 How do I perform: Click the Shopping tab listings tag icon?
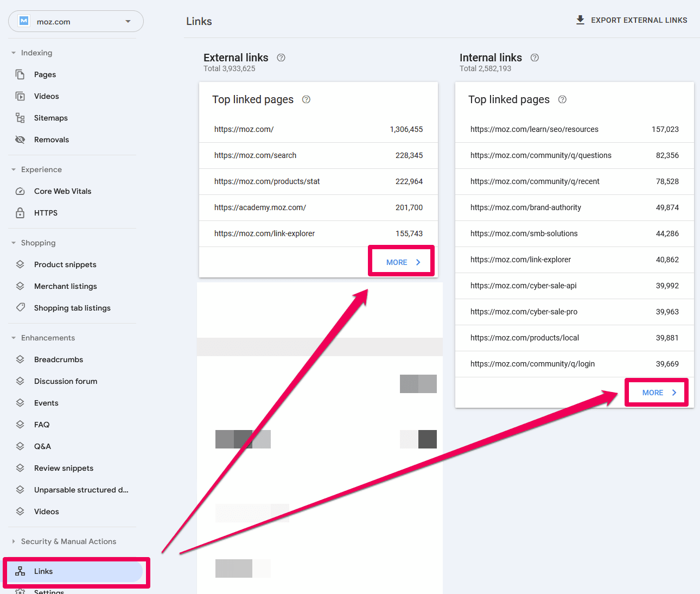click(20, 307)
